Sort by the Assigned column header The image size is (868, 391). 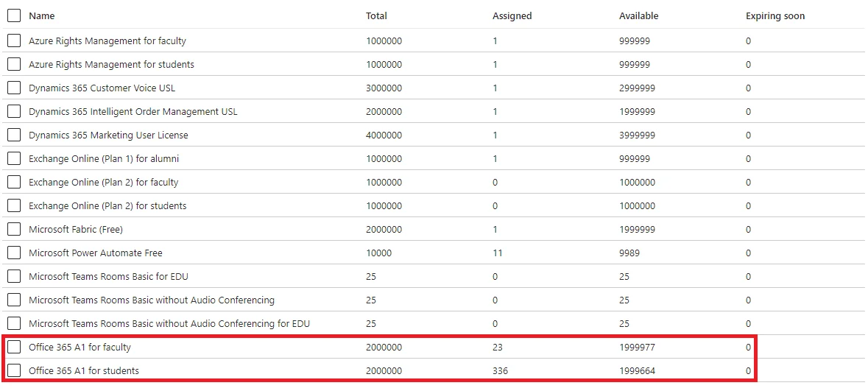pos(512,16)
